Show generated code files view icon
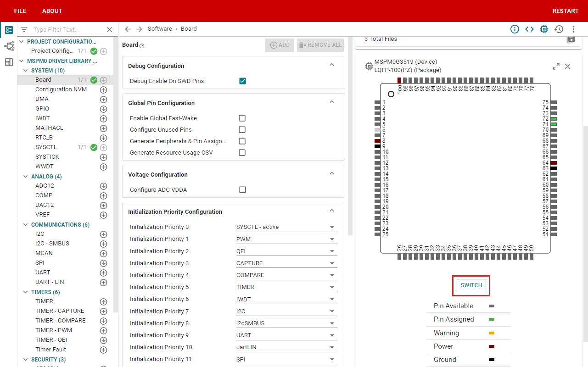588x367 pixels. click(529, 29)
